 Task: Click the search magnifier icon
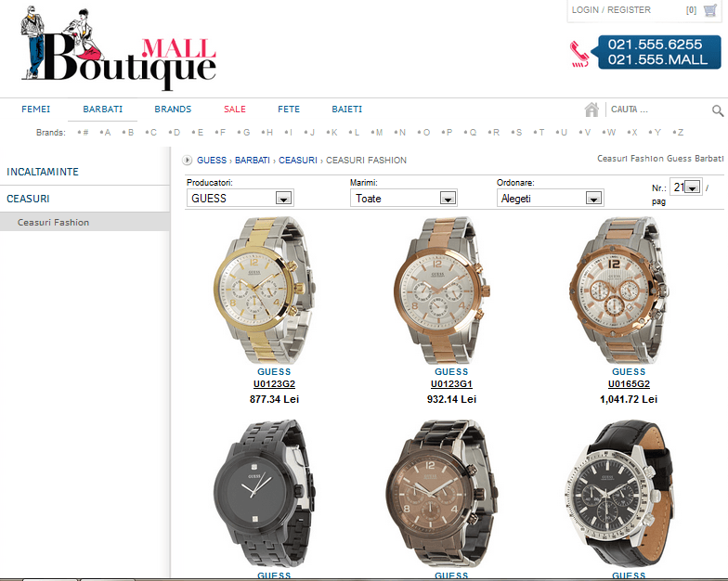click(717, 110)
